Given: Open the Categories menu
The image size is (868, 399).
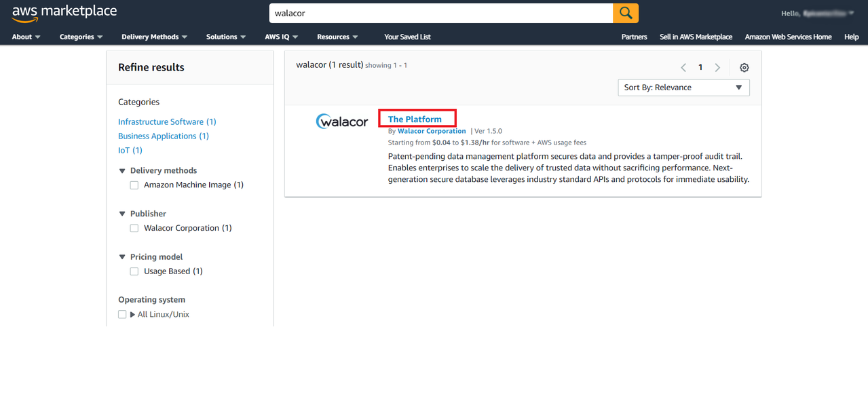Looking at the screenshot, I should 81,37.
